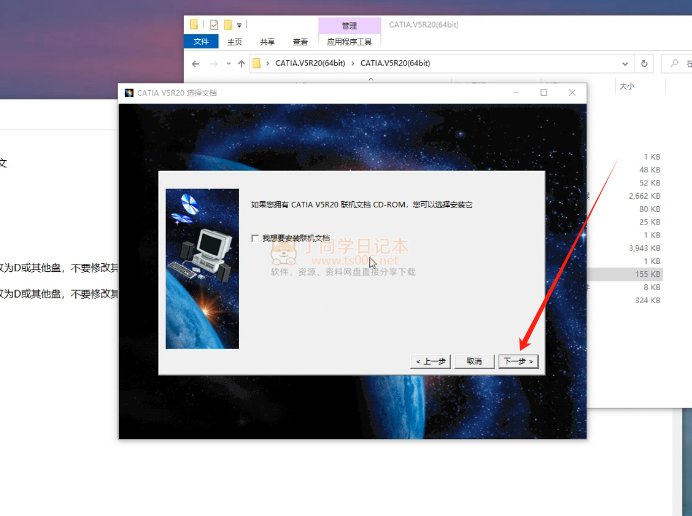Image resolution: width=692 pixels, height=516 pixels.
Task: Select the file row sized 52 KB
Action: point(625,183)
